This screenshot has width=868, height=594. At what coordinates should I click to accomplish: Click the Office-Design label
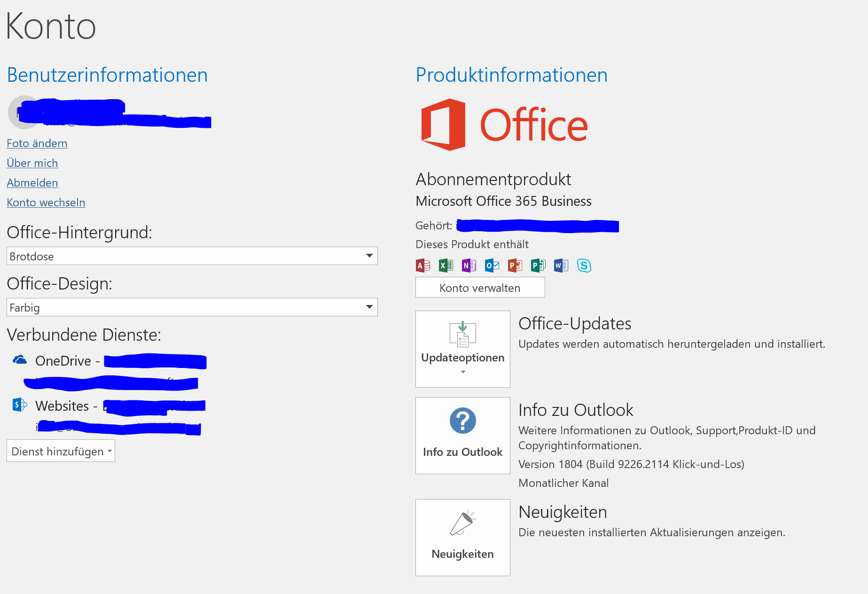[x=60, y=283]
